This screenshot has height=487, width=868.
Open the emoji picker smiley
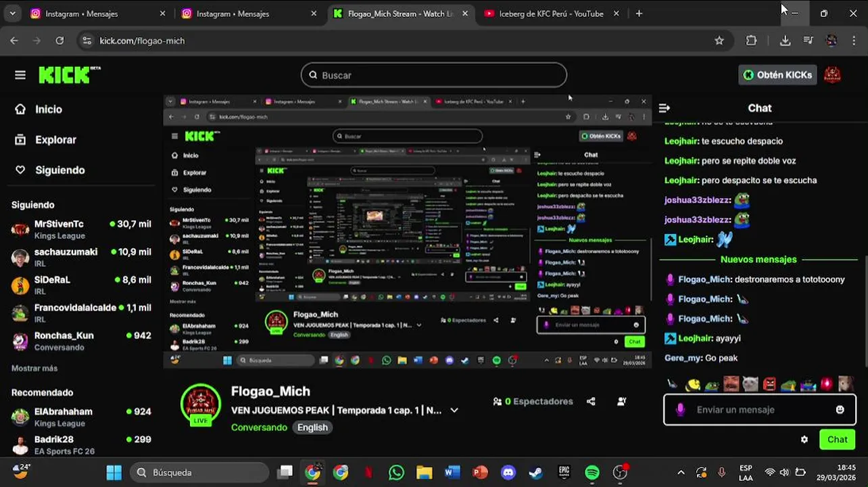pyautogui.click(x=840, y=409)
